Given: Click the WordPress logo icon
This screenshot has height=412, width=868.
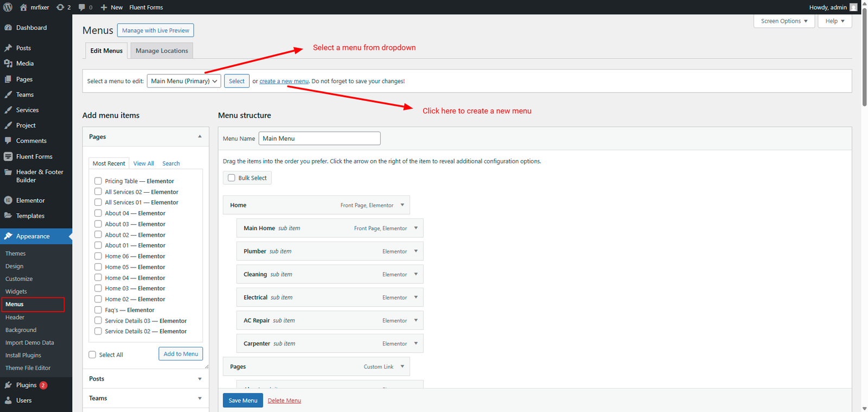Looking at the screenshot, I should point(8,7).
